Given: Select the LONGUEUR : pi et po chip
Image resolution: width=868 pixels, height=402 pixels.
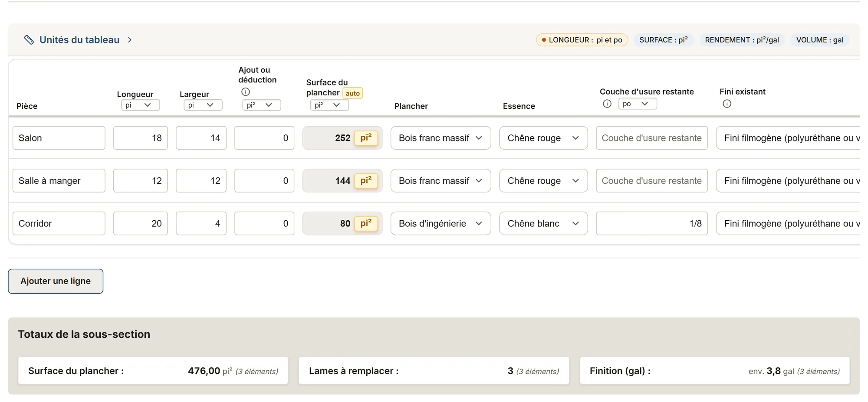Looking at the screenshot, I should (582, 40).
